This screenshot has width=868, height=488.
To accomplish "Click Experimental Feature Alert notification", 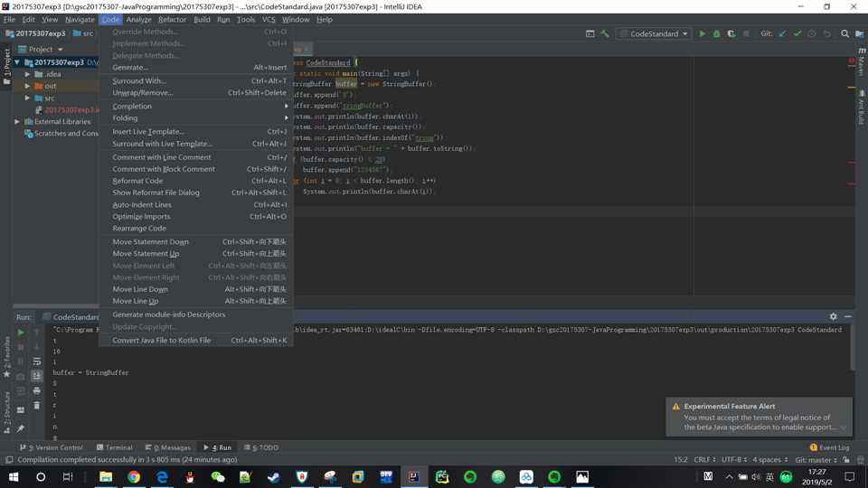I will (x=759, y=417).
